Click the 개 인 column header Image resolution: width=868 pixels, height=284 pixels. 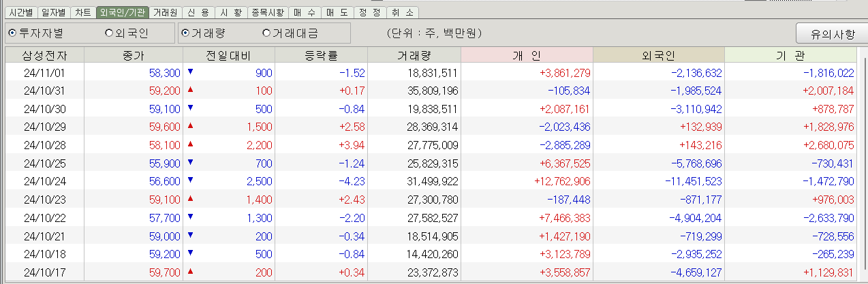(x=527, y=55)
